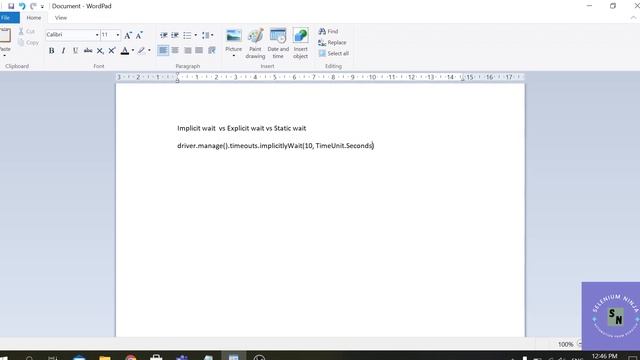Apply the text highlight color
This screenshot has width=640, height=360.
click(141, 51)
